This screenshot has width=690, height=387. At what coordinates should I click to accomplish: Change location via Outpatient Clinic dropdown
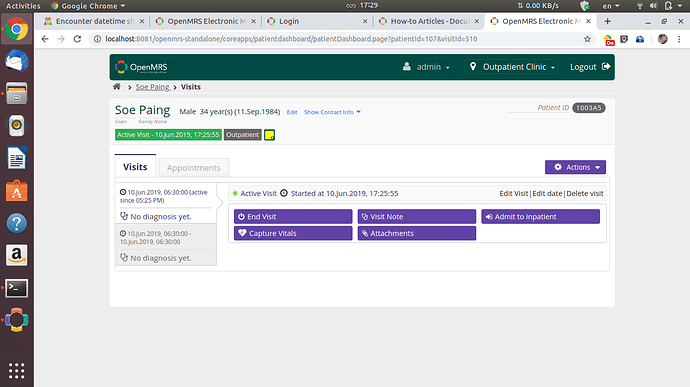pos(512,67)
